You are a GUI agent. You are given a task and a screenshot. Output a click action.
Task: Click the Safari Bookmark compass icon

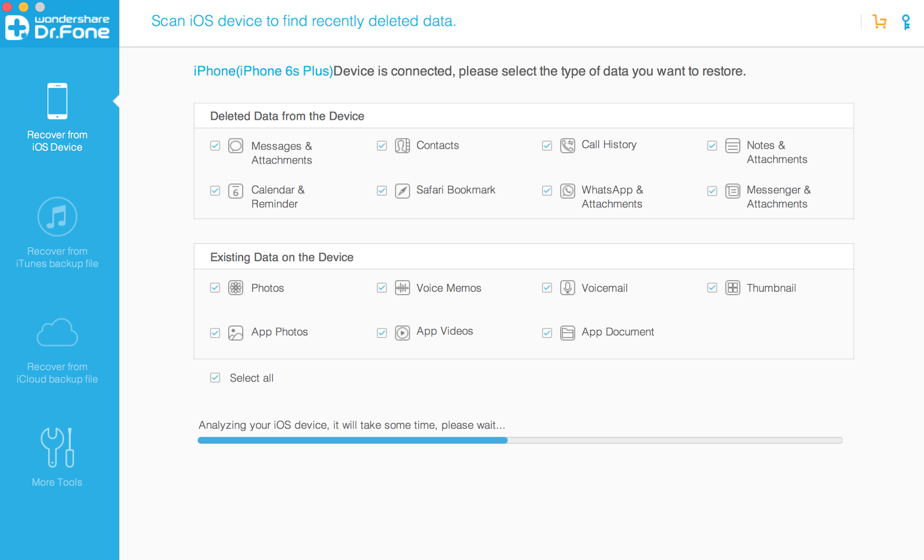(403, 191)
